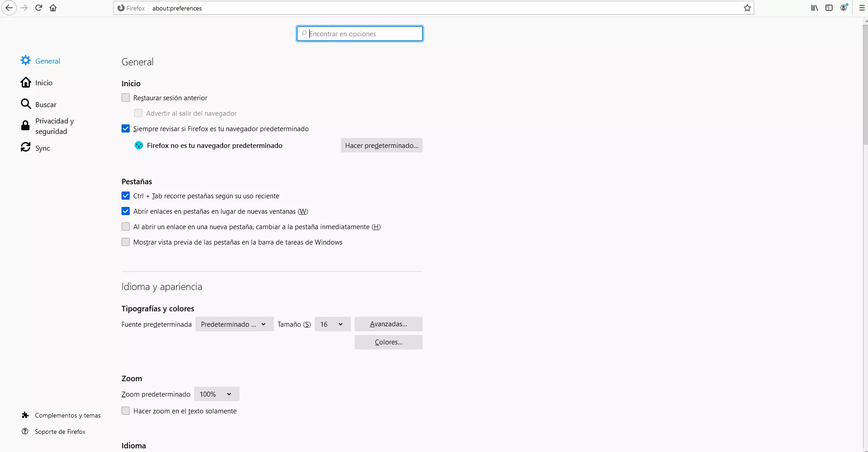Click the General gear icon
The image size is (868, 452).
(x=26, y=60)
